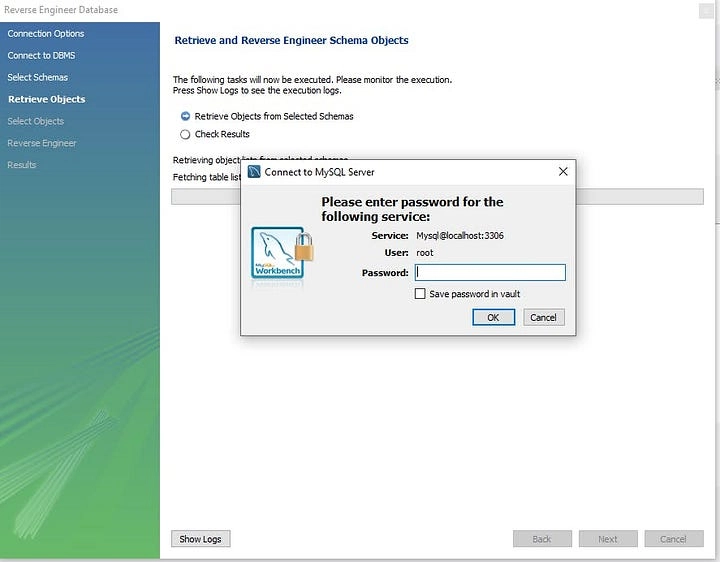Close the Connect to MySQL Server dialog
Screen dimensions: 720x562
[563, 172]
